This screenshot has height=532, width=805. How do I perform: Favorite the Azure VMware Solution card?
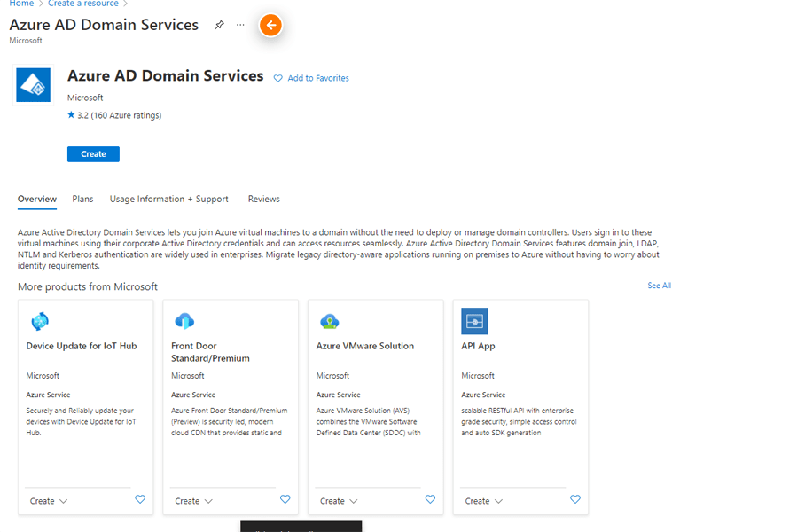click(430, 499)
